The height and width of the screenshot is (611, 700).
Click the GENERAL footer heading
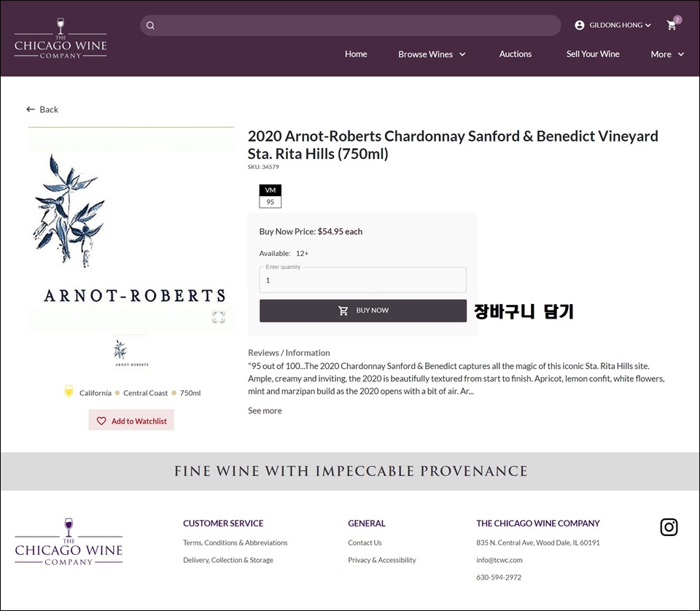(x=367, y=523)
